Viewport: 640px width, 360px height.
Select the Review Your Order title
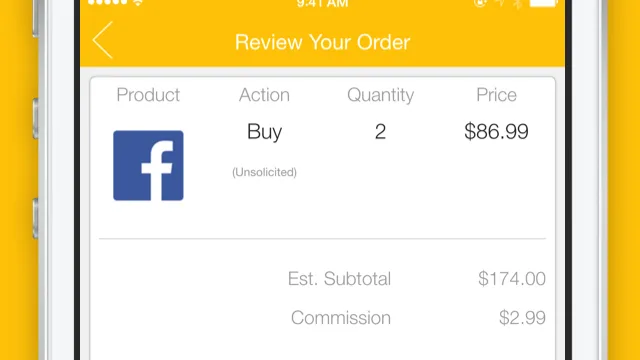322,42
